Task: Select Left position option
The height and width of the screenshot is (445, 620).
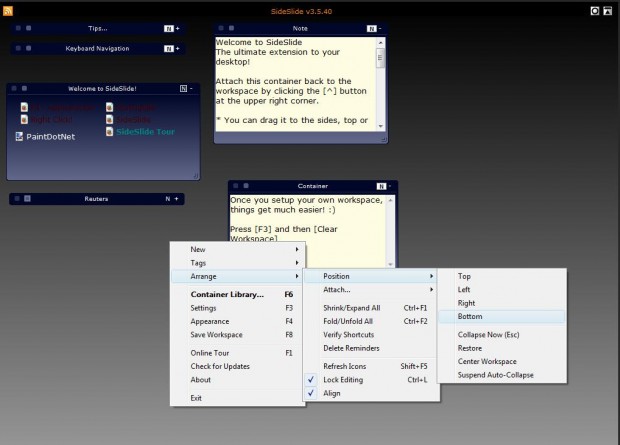Action: coord(502,290)
